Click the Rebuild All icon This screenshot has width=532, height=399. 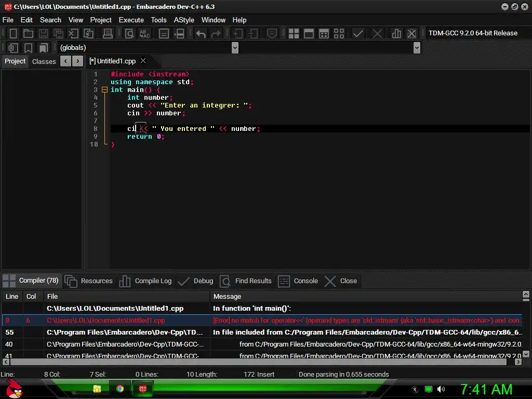[339, 33]
